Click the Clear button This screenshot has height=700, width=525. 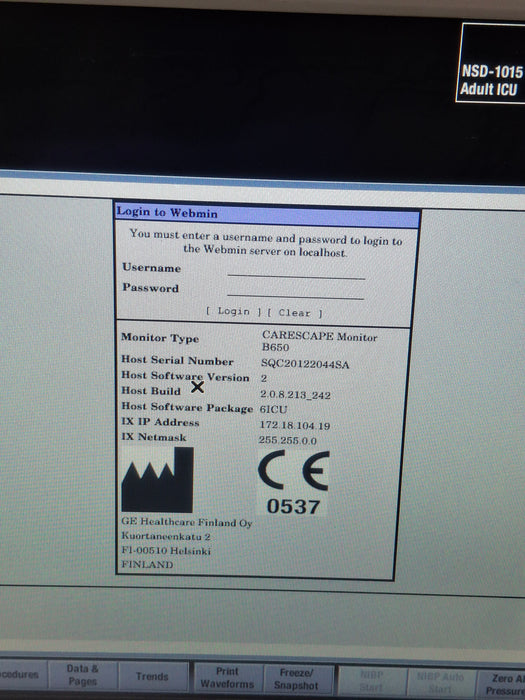click(295, 312)
